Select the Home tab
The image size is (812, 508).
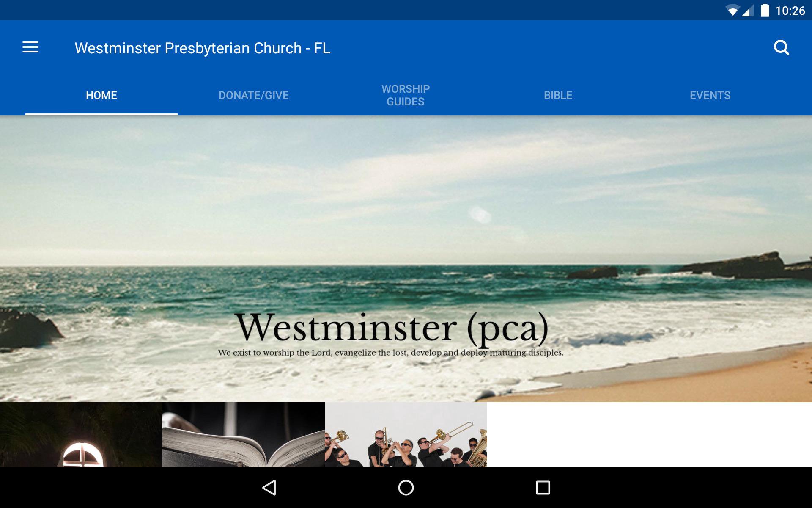[101, 95]
